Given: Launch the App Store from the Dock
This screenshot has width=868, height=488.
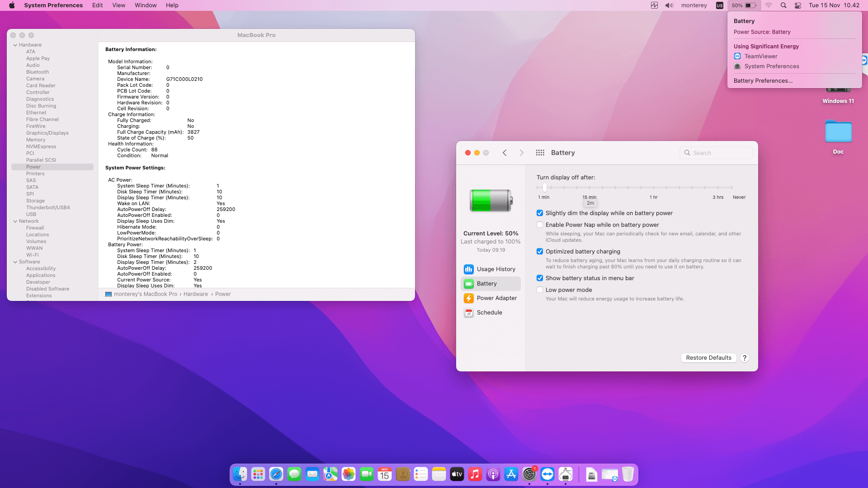Looking at the screenshot, I should click(511, 474).
